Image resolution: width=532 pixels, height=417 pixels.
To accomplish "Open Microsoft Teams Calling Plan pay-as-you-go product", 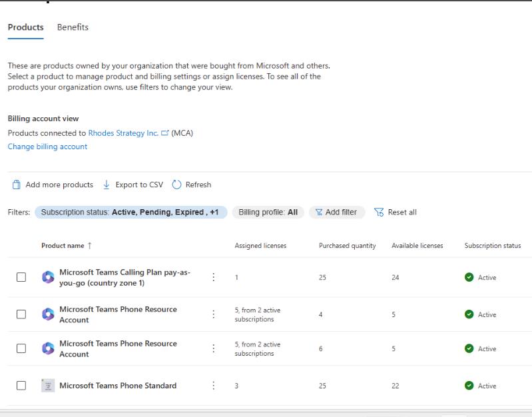I will click(x=125, y=277).
